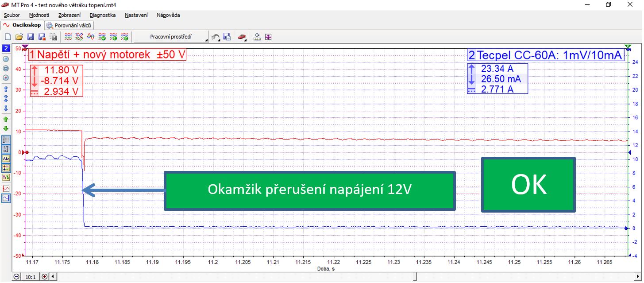This screenshot has width=644, height=283.
Task: Click the blue compress arrows sidebar icon
Action: coord(6,98)
